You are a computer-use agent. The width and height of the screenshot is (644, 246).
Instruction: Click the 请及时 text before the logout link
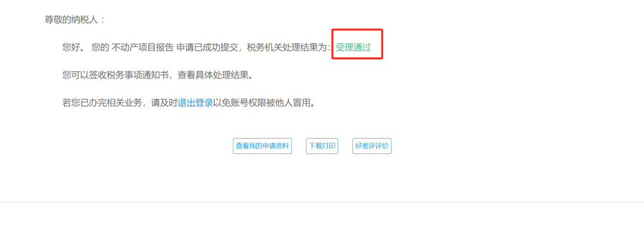click(165, 103)
